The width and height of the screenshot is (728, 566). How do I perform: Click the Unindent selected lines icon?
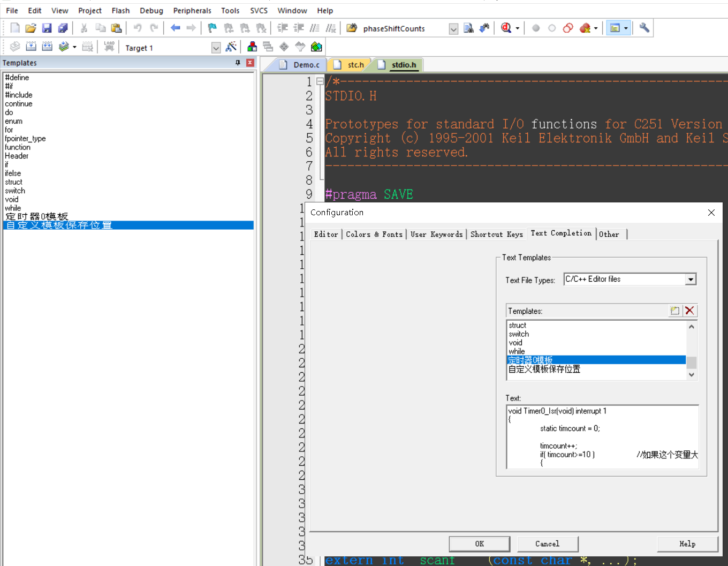299,28
